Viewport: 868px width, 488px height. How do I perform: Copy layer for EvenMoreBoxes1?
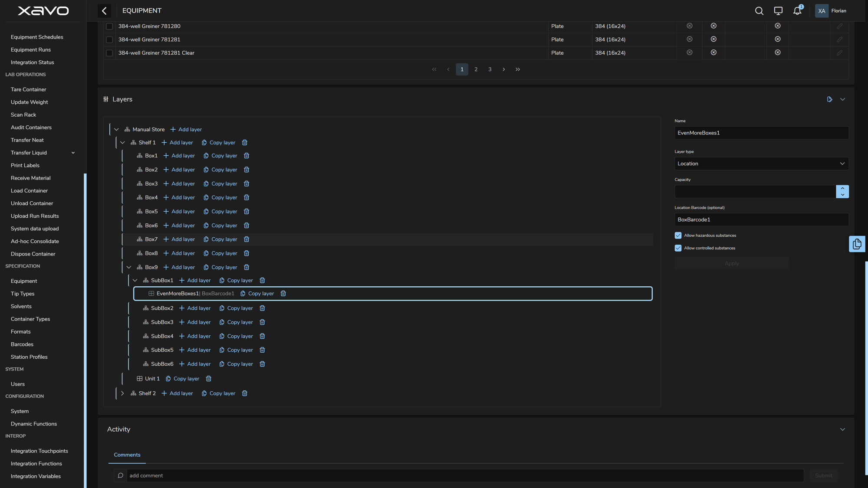pos(257,294)
